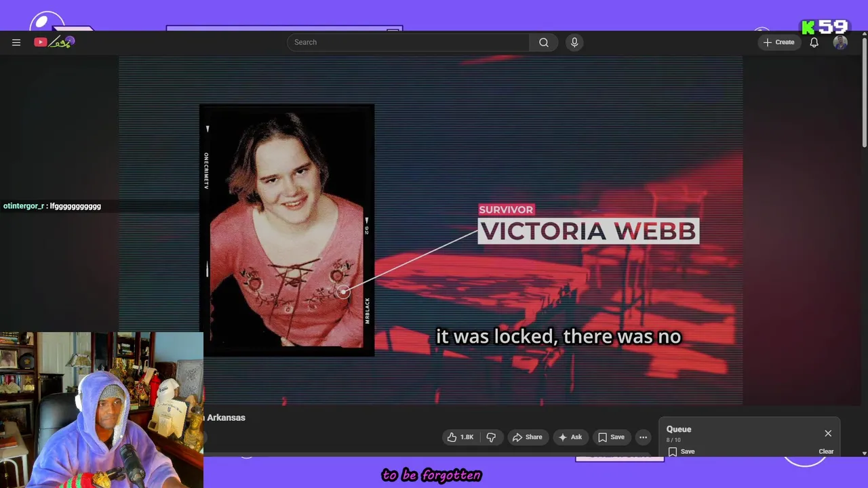
Task: Click the magnifier search submit button
Action: tap(544, 42)
